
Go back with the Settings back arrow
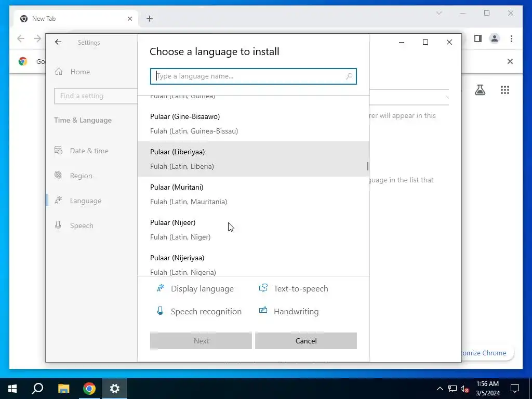tap(58, 42)
